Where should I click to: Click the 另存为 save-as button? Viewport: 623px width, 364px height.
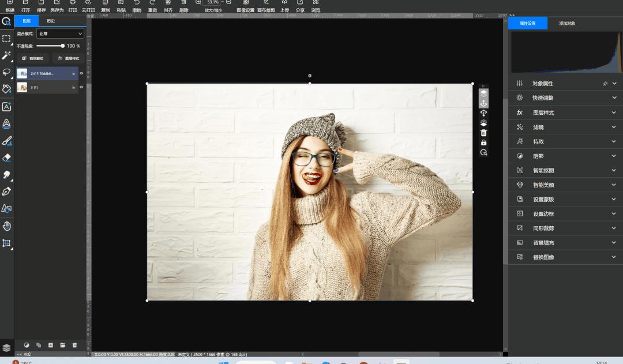pos(57,6)
